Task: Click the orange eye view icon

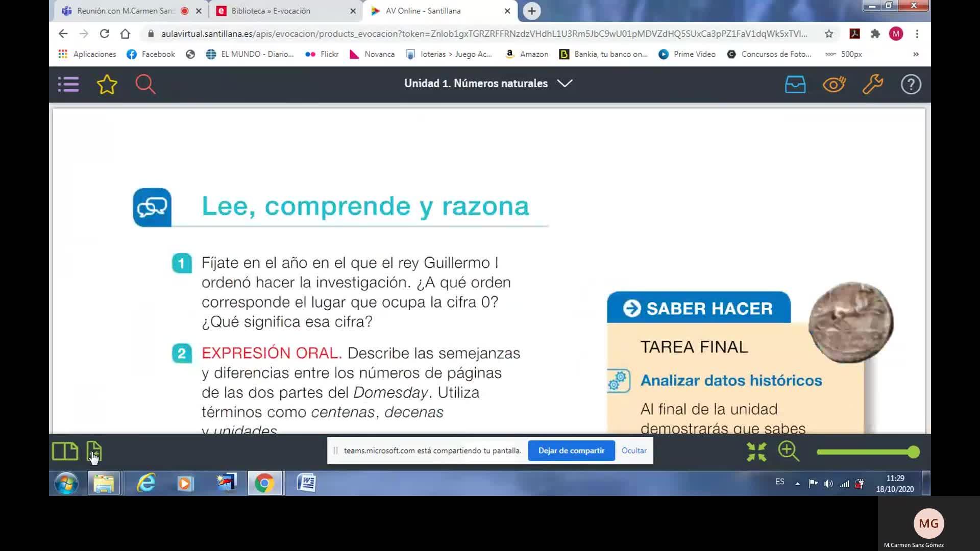Action: pyautogui.click(x=834, y=84)
